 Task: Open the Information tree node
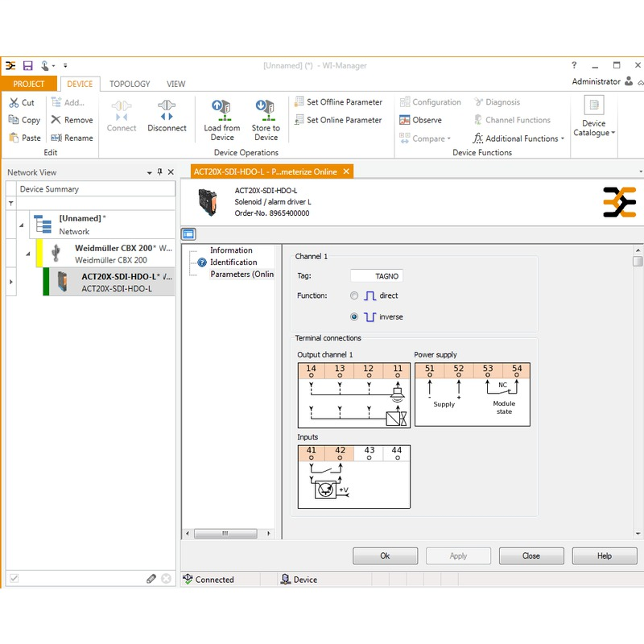(231, 250)
